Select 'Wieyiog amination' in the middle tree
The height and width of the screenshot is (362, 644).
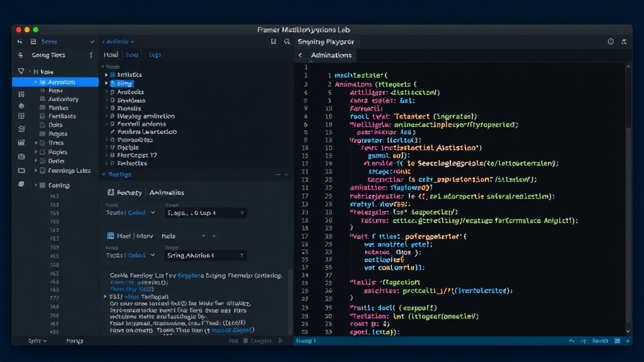pyautogui.click(x=146, y=116)
